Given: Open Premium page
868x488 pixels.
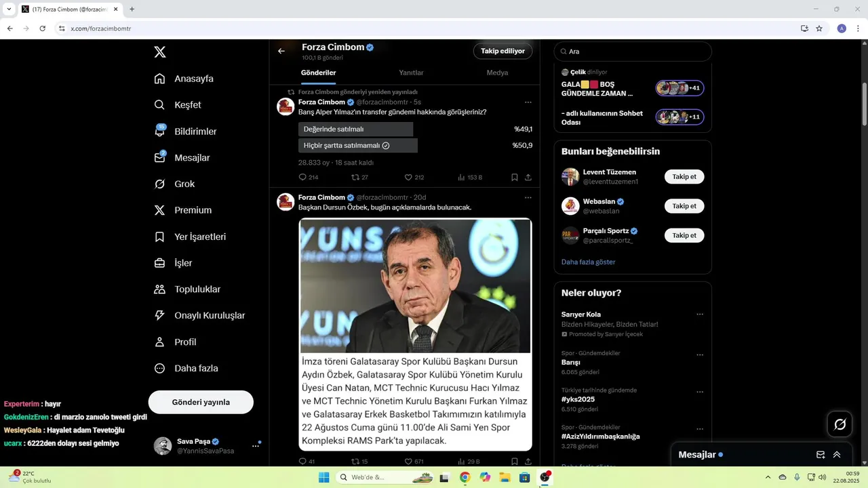Looking at the screenshot, I should [183, 210].
